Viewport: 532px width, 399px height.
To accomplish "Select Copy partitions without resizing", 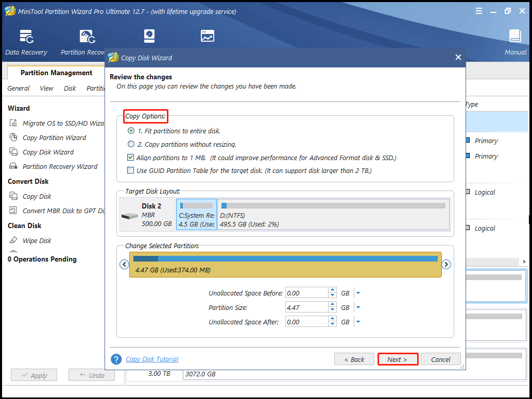I will 131,144.
